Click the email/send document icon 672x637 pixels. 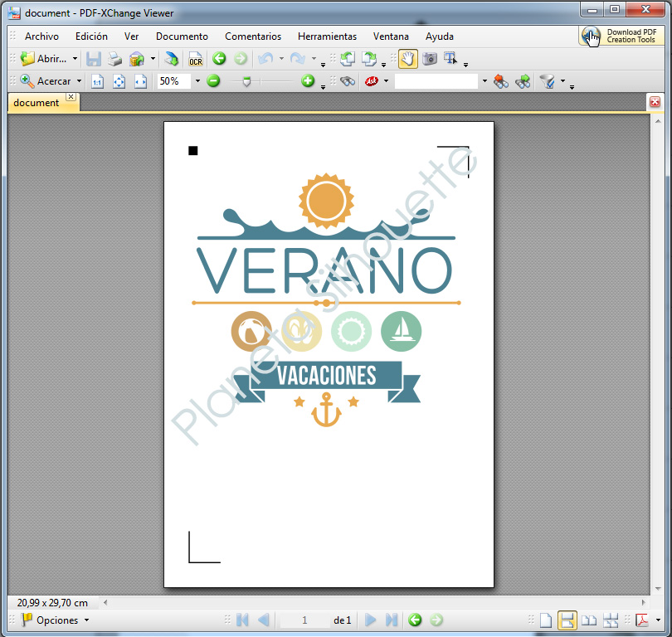pos(137,59)
